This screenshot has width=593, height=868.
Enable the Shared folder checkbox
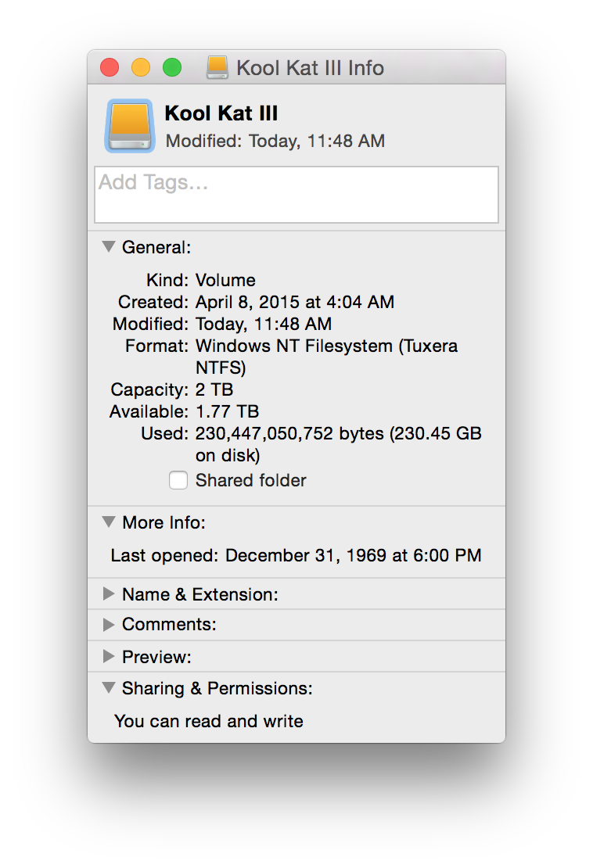[x=178, y=480]
